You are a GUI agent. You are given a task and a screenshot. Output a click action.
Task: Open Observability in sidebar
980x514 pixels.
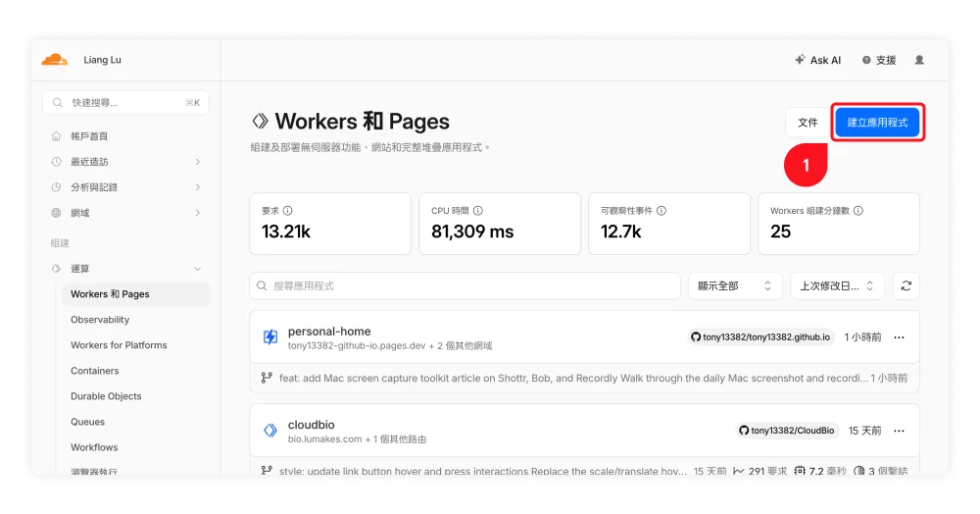click(x=100, y=320)
